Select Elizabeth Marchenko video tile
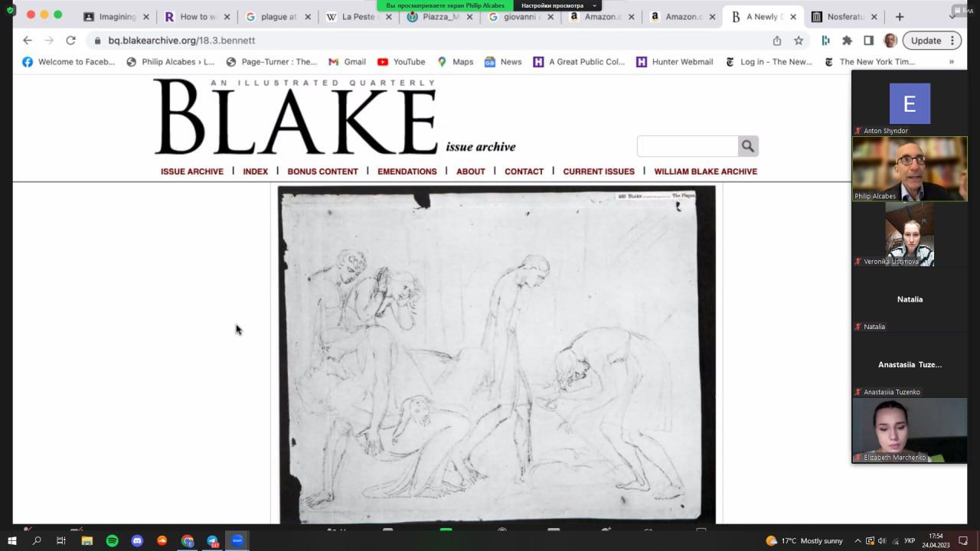980x551 pixels. [910, 430]
